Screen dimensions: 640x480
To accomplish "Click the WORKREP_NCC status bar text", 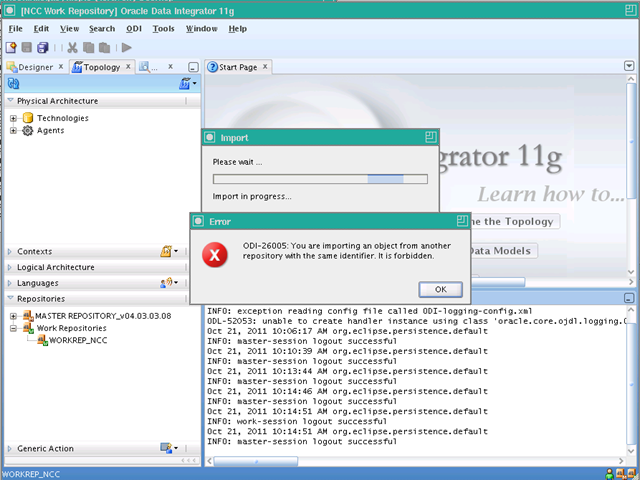I will tap(31, 474).
